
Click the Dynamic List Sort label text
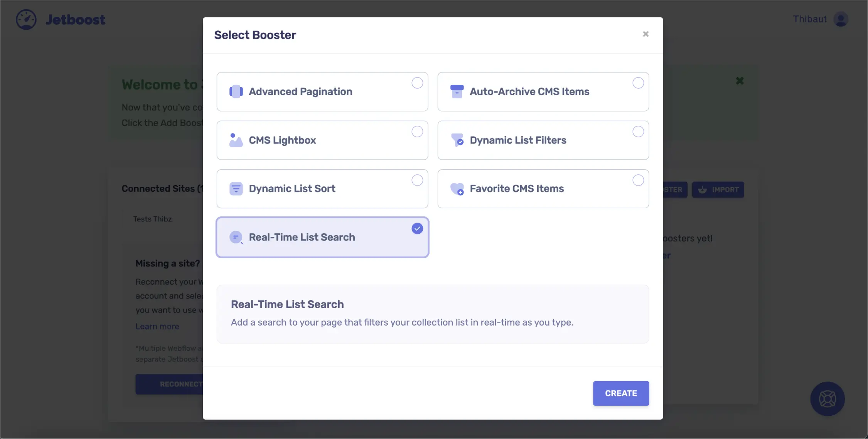(x=292, y=189)
